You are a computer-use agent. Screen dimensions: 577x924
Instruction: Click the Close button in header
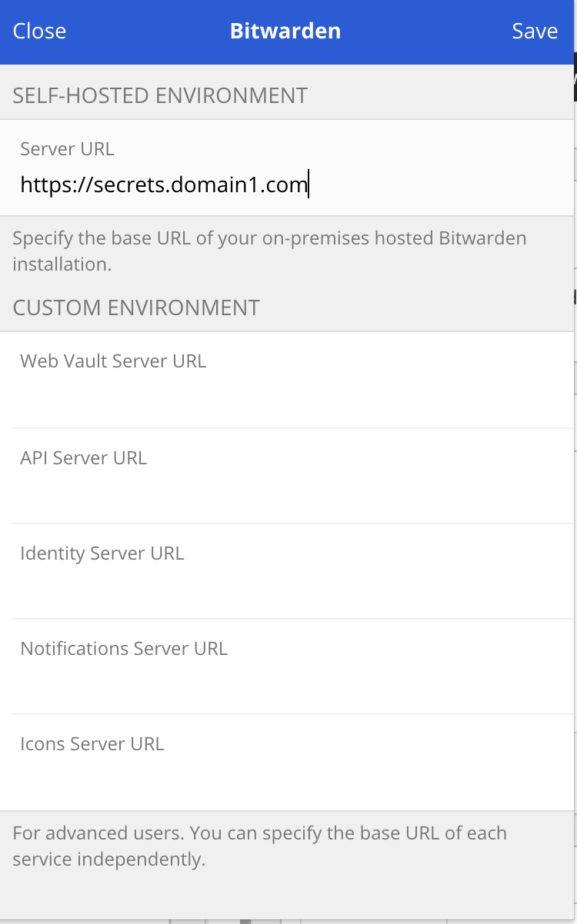[40, 32]
